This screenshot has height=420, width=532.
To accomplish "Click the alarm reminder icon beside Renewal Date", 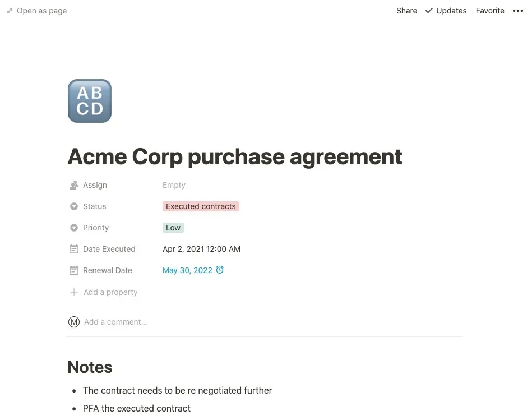I will tap(219, 270).
